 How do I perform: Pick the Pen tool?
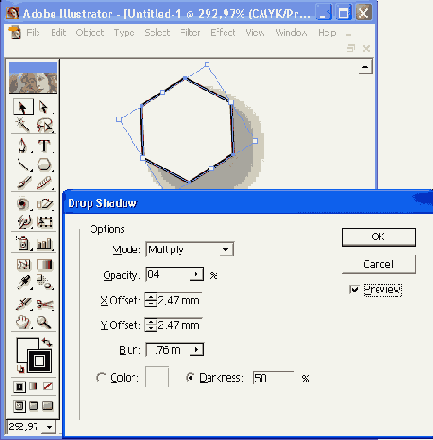click(23, 146)
